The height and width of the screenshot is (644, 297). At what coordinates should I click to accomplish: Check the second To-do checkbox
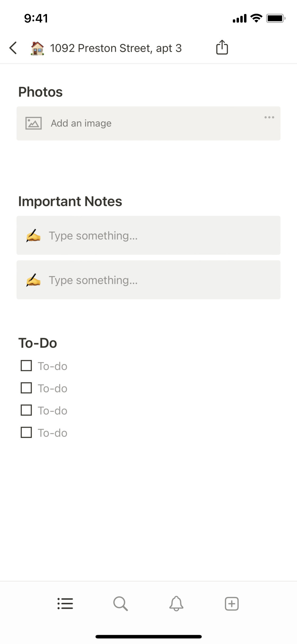[26, 388]
